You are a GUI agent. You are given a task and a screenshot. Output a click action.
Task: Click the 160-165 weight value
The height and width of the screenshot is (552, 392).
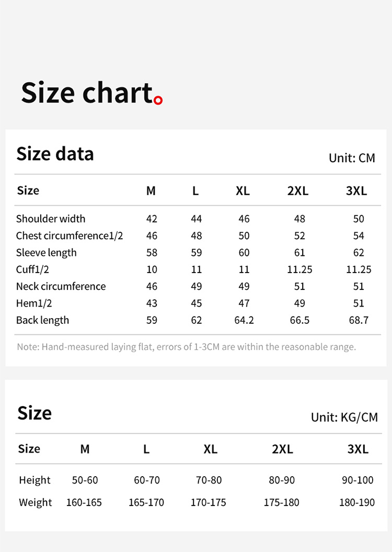[x=84, y=502]
